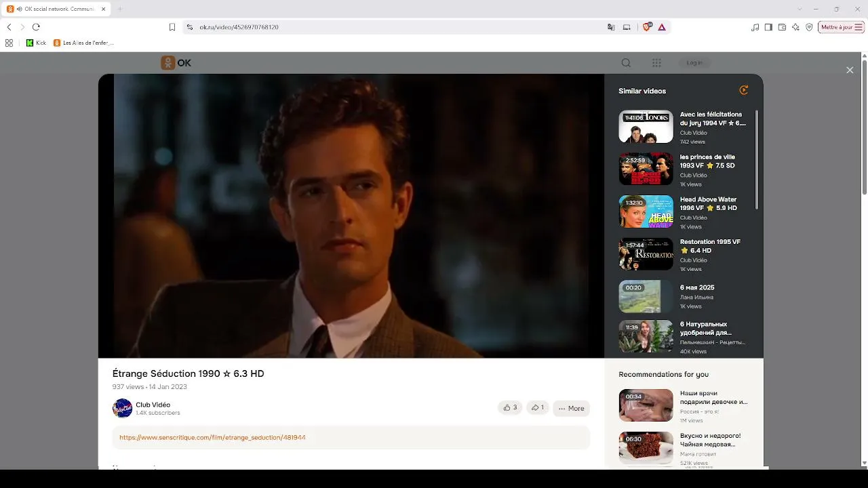Screen dimensions: 868x488
Task: Close the video overlay with the X
Action: point(850,70)
